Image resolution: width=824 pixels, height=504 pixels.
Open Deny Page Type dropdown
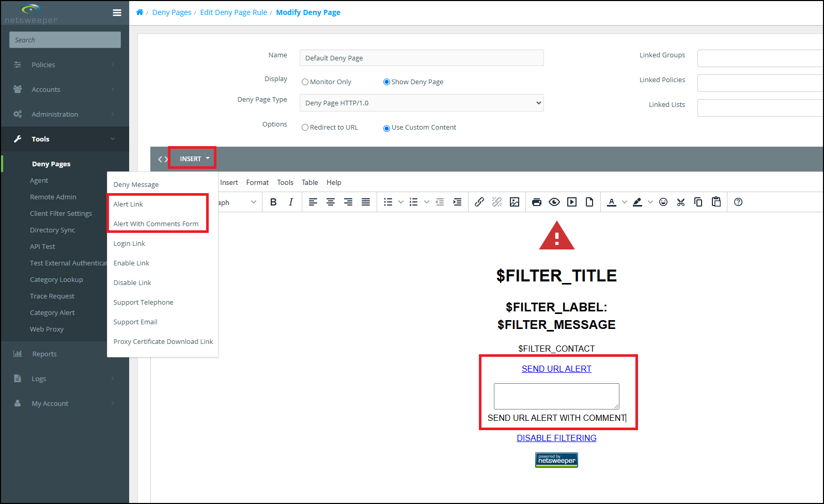pyautogui.click(x=422, y=103)
